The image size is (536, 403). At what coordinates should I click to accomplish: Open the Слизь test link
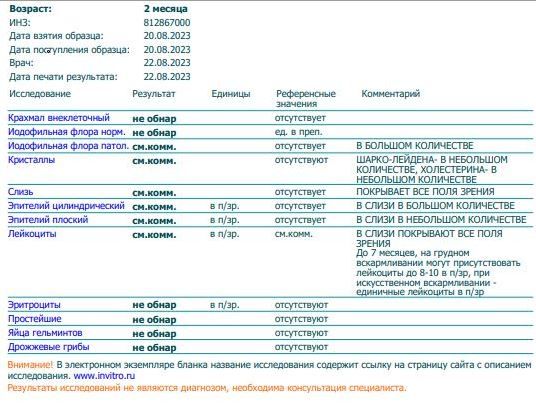21,192
